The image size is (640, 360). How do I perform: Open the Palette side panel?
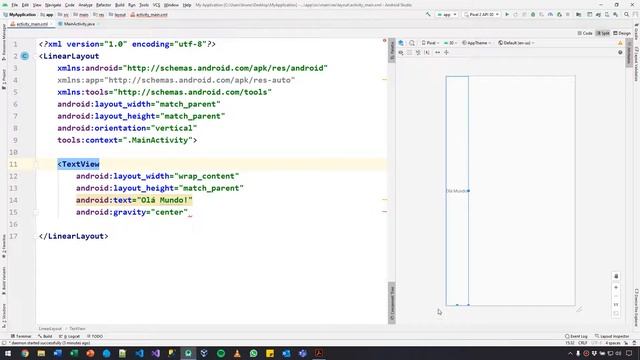392,50
